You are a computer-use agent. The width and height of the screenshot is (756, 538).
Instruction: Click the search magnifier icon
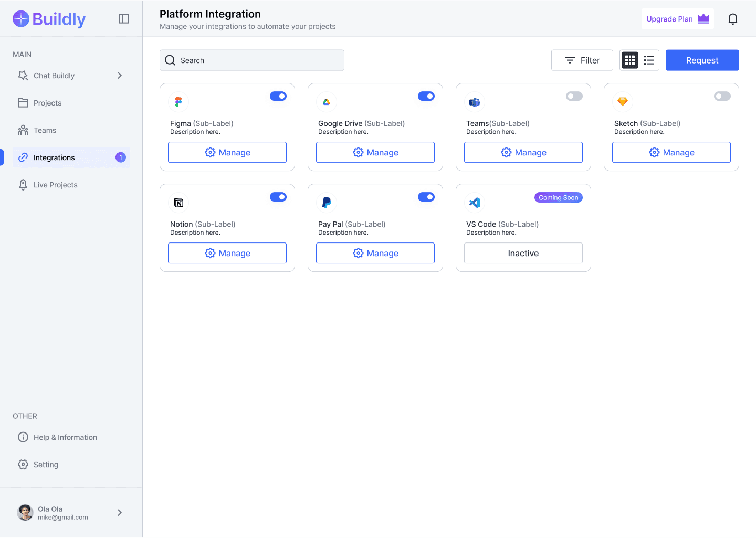pos(170,60)
